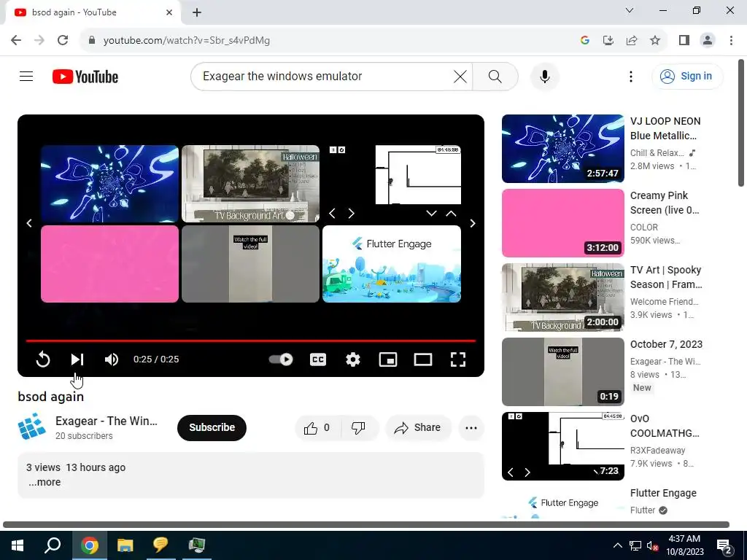Click the taskbar volume icon
This screenshot has height=560, width=747.
653,545
